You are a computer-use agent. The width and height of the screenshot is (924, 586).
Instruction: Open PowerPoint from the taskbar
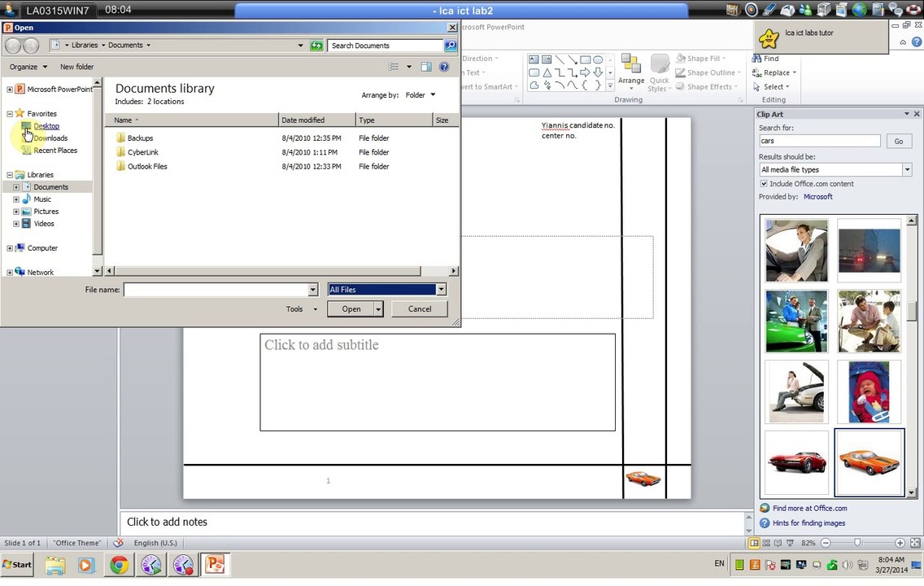tap(215, 565)
